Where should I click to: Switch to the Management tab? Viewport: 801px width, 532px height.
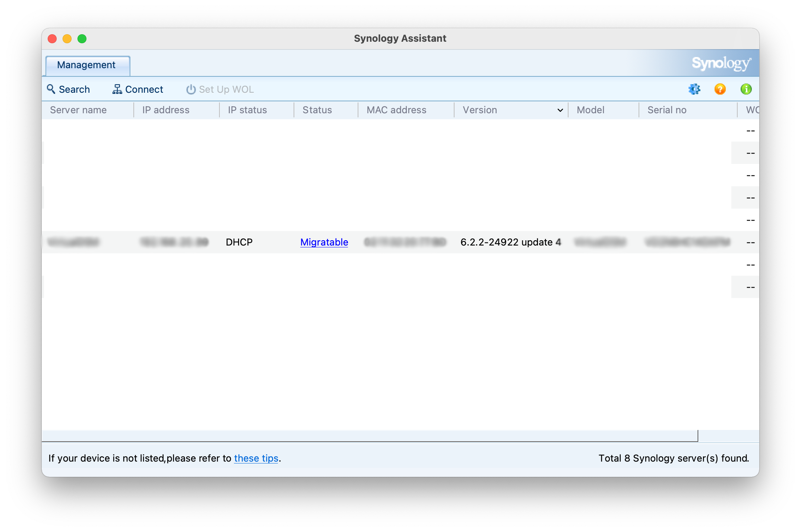(x=88, y=65)
